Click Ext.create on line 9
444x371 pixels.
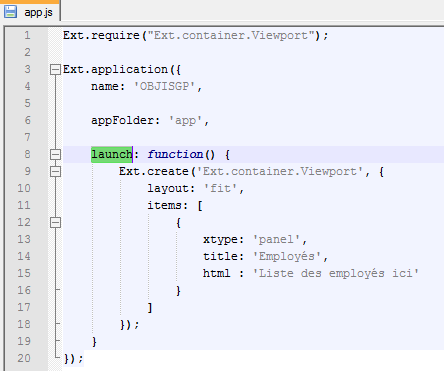[x=154, y=171]
